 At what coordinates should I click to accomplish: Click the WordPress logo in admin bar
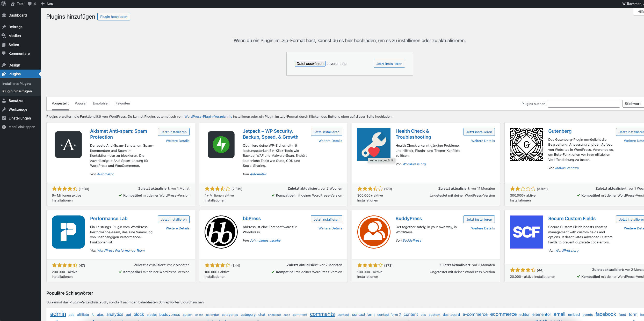pyautogui.click(x=4, y=4)
